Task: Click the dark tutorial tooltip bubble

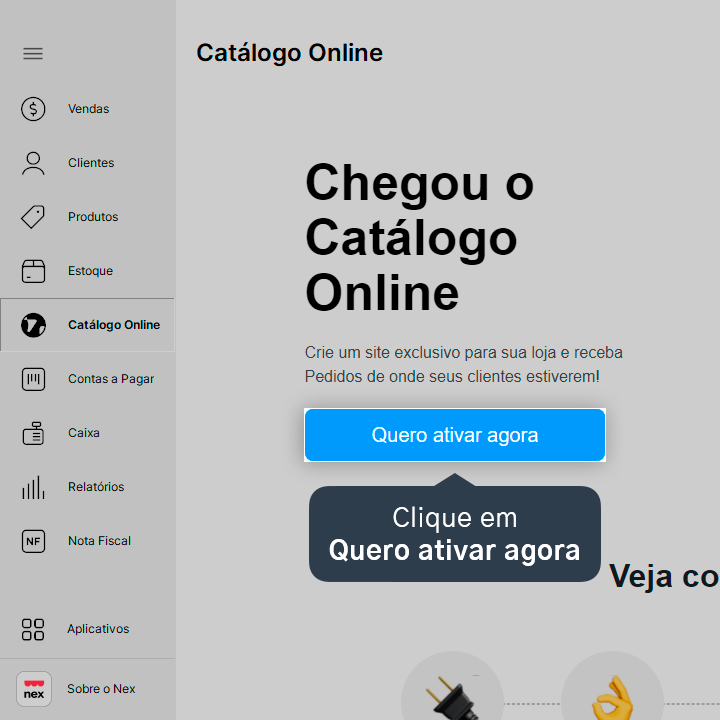Action: pos(455,534)
